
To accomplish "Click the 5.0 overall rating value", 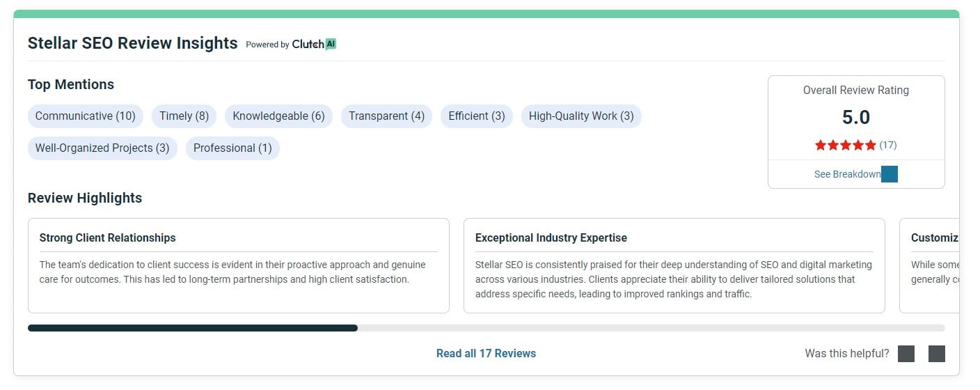I will pos(856,117).
